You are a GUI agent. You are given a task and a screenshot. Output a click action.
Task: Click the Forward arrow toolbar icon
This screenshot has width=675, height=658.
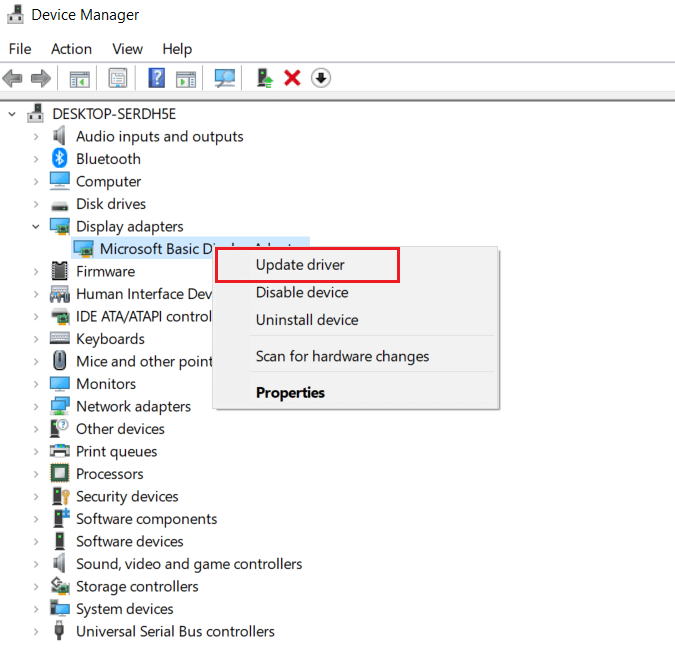(x=41, y=78)
